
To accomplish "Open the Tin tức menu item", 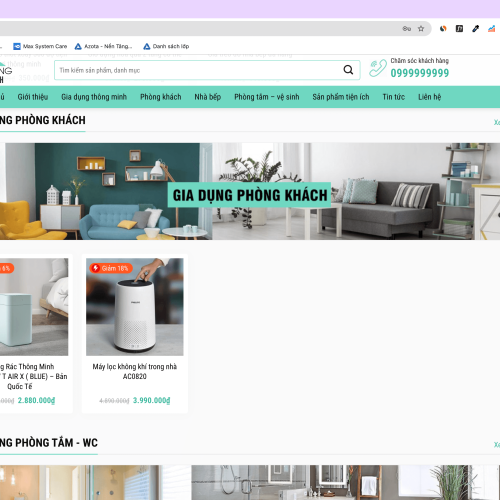I will [x=394, y=97].
